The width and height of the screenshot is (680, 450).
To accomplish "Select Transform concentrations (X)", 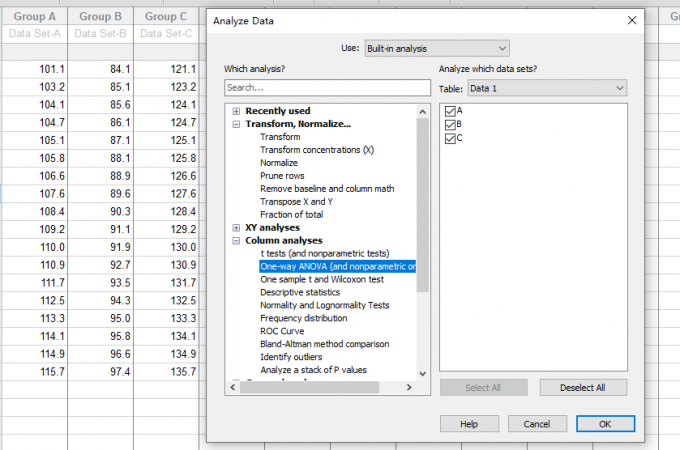I will 317,150.
